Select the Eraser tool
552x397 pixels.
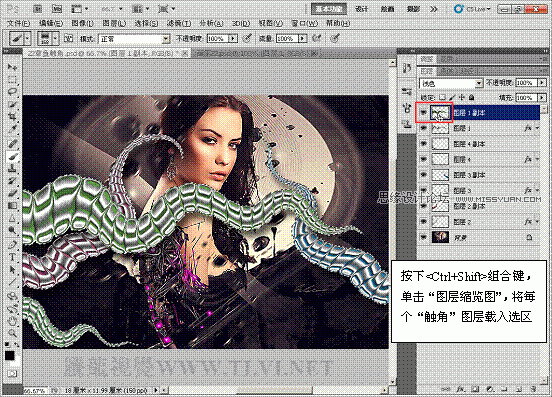tap(12, 194)
